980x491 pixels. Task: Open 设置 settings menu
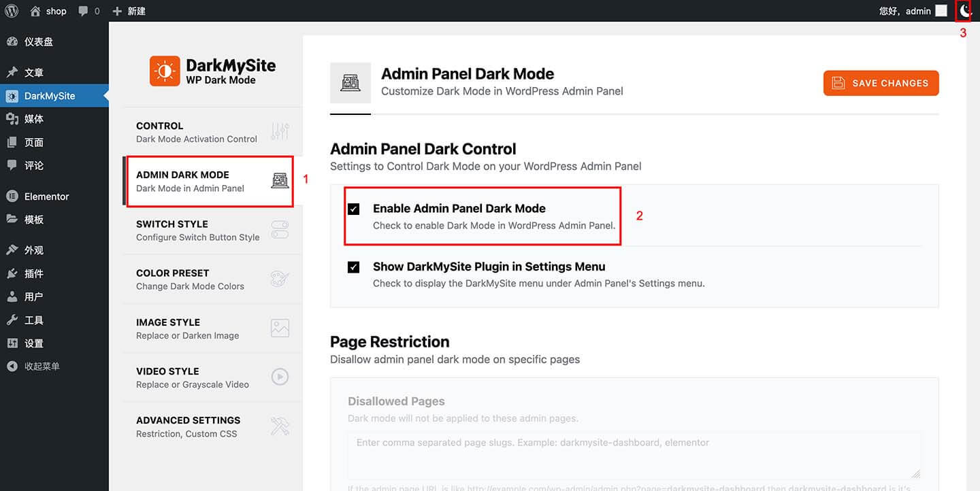[54, 343]
